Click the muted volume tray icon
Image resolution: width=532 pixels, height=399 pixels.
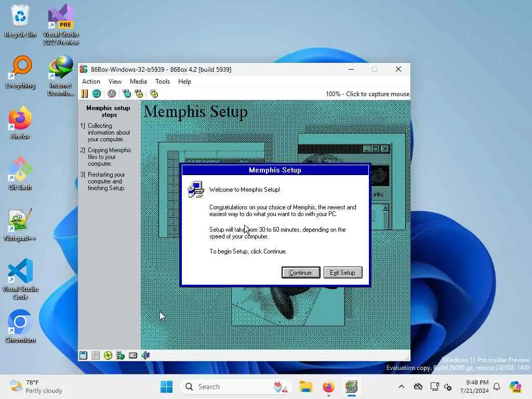pos(447,387)
